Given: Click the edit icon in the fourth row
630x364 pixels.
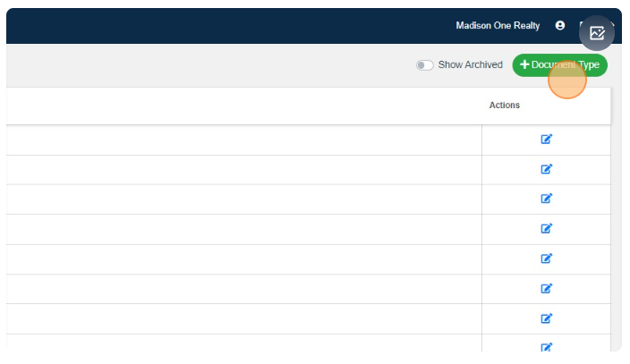Looking at the screenshot, I should coord(547,229).
